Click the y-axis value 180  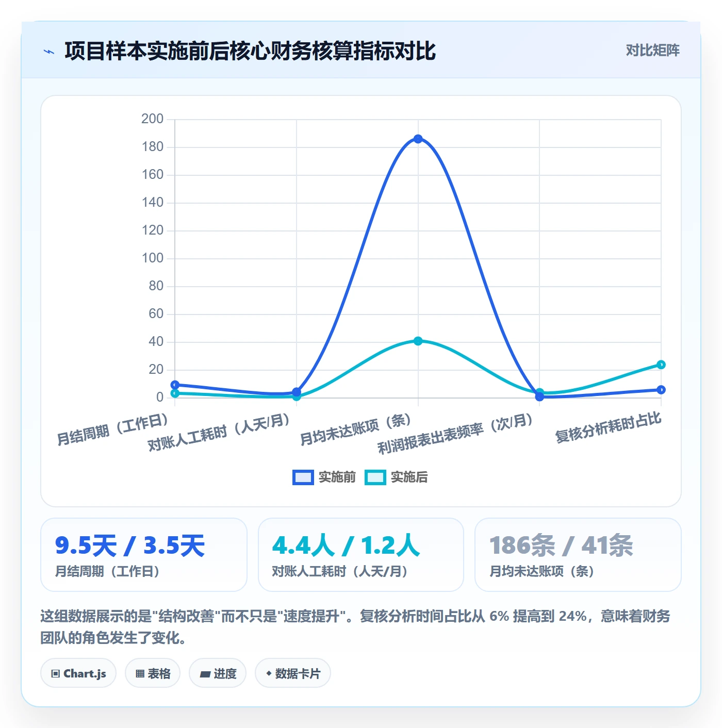[153, 147]
